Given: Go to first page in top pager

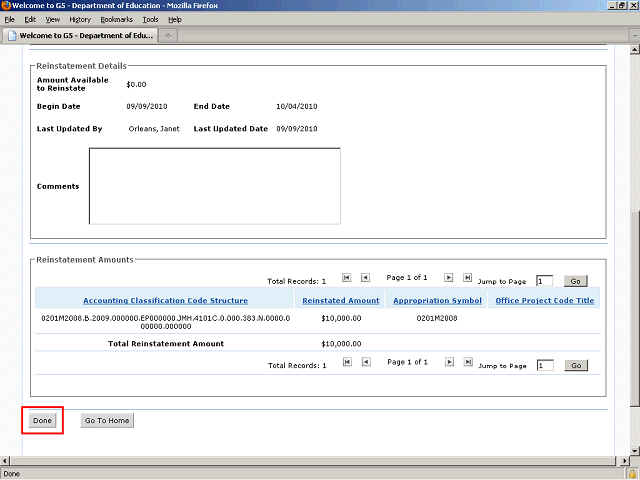Looking at the screenshot, I should click(x=346, y=278).
